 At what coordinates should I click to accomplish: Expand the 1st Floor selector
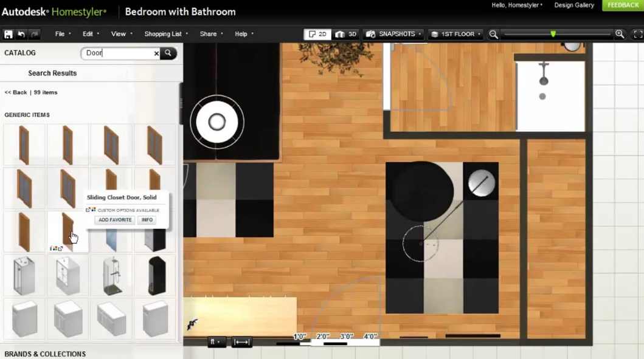coord(455,35)
